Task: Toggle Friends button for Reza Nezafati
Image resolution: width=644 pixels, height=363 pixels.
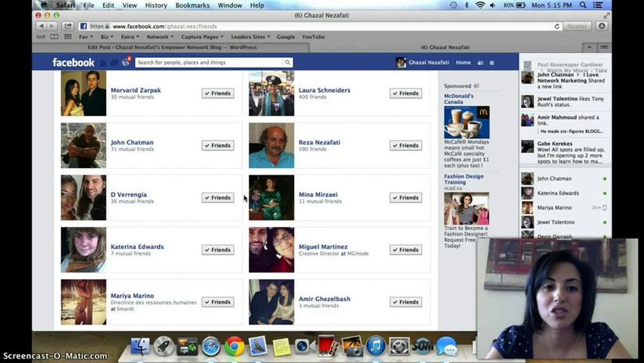Action: click(x=406, y=145)
